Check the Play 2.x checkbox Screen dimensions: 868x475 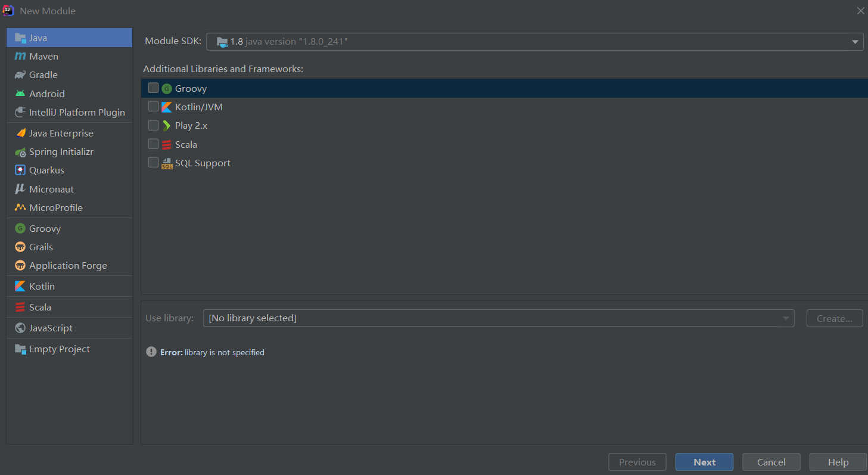click(x=153, y=125)
